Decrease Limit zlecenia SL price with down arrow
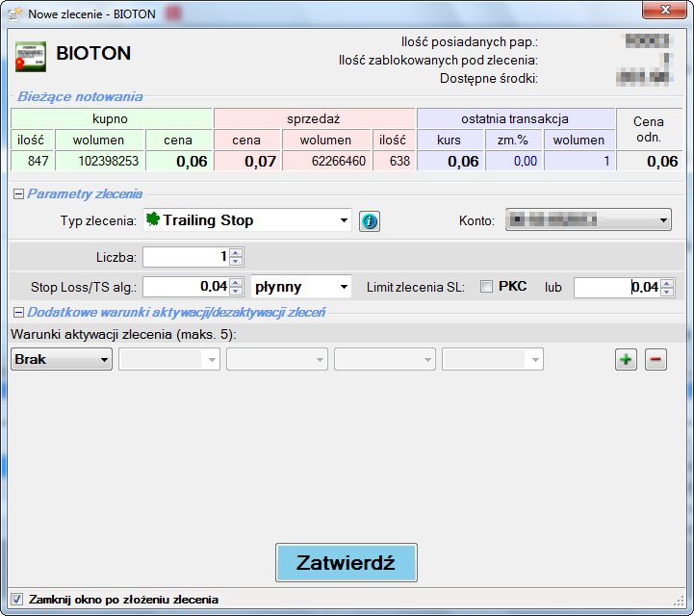The width and height of the screenshot is (694, 616). [667, 292]
